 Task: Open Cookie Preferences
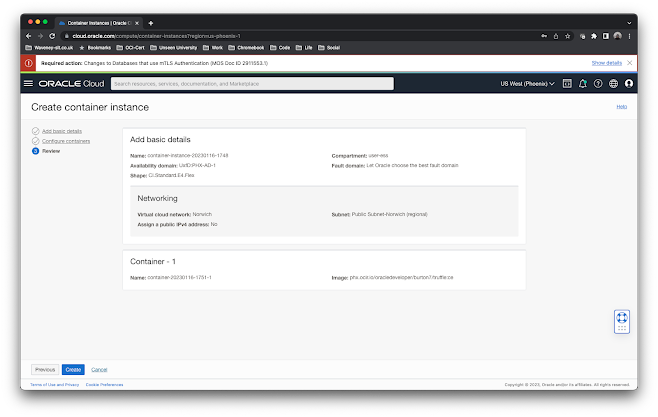click(104, 385)
